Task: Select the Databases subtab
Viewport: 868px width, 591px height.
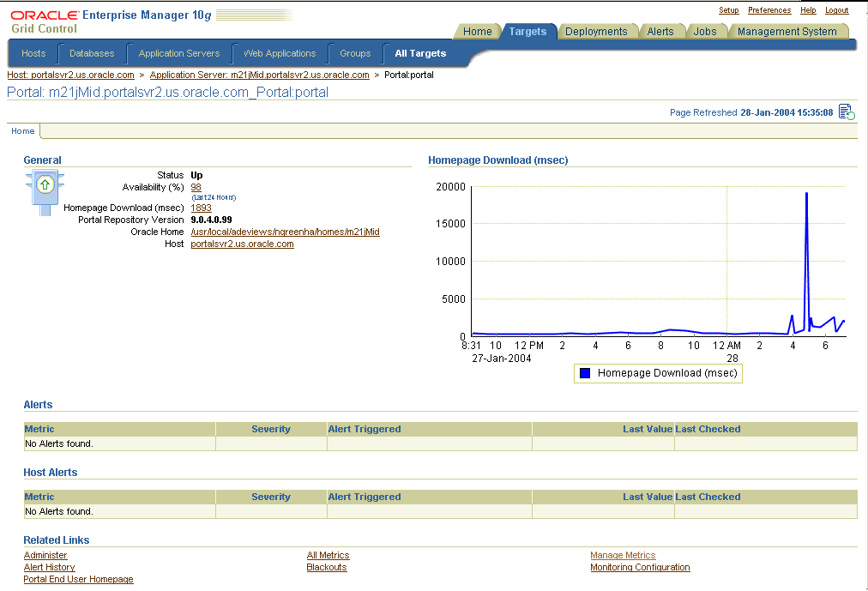Action: [x=92, y=53]
